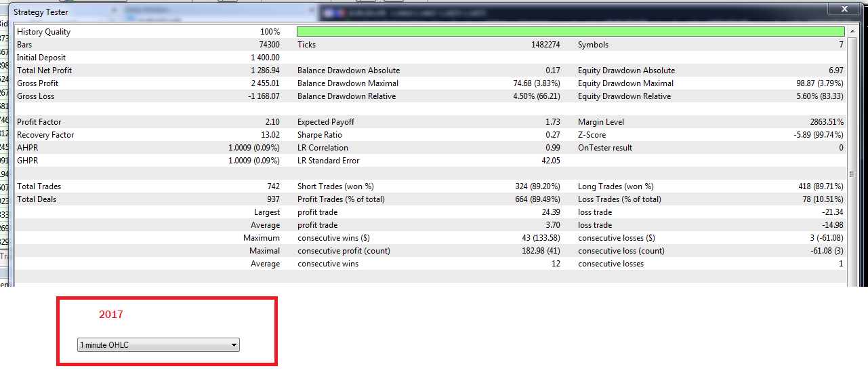Select the Bars value 74300

click(x=268, y=45)
